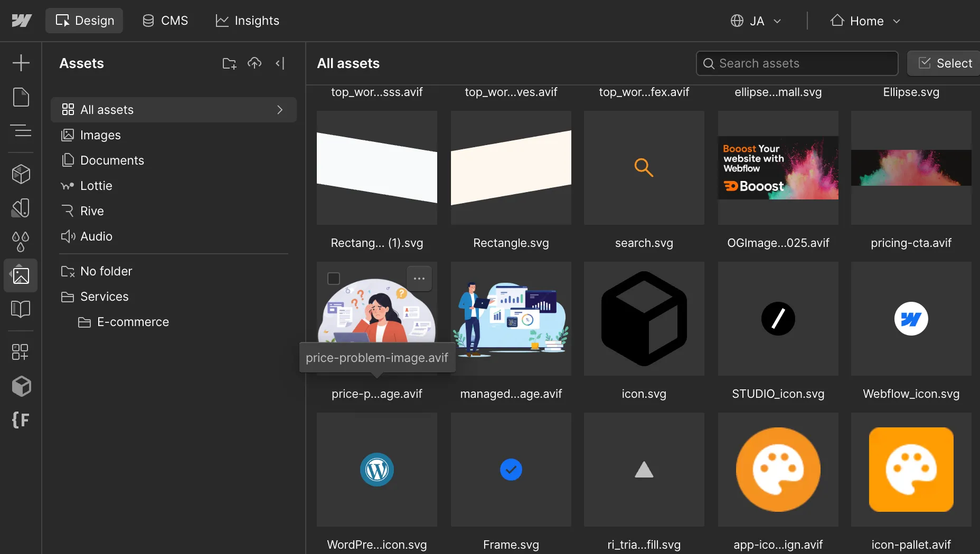Open the JA locale dropdown
This screenshot has height=554, width=980.
coord(756,21)
